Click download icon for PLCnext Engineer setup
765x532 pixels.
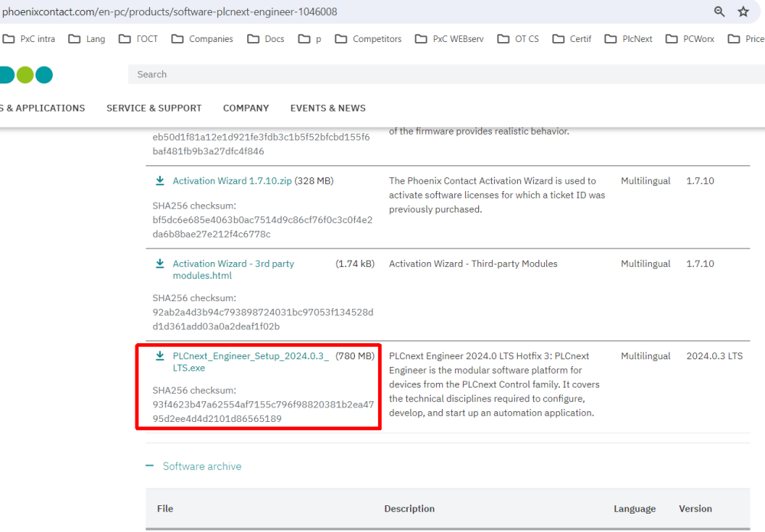[x=160, y=356]
